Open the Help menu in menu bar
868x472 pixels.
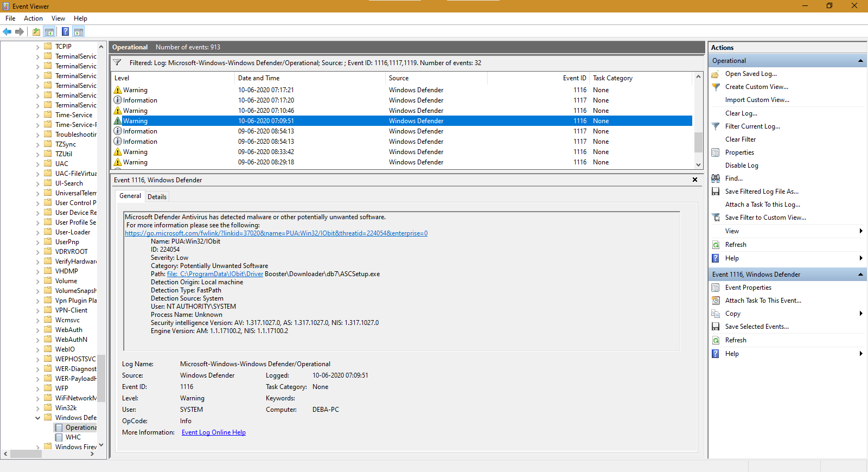pos(80,18)
